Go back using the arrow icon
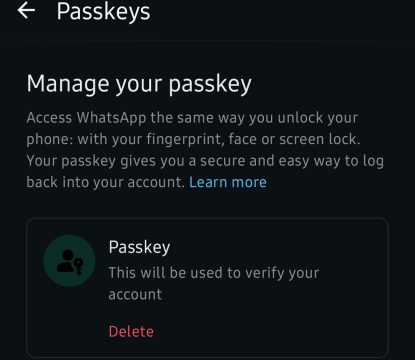This screenshot has height=360, width=415. (x=26, y=11)
